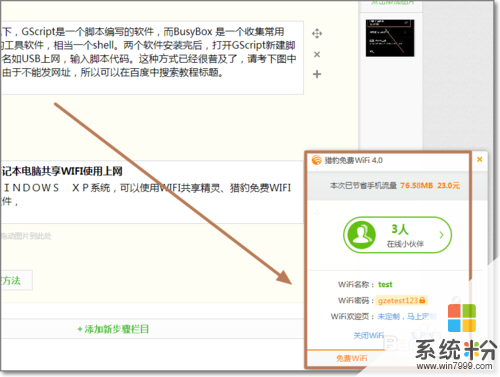Click the 方法 button on left

(16, 280)
